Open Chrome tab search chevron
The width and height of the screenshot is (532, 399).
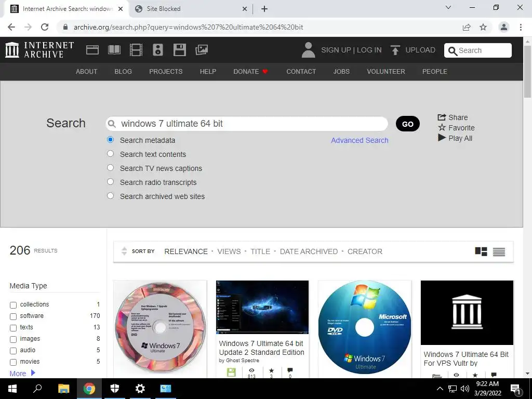coord(448,7)
